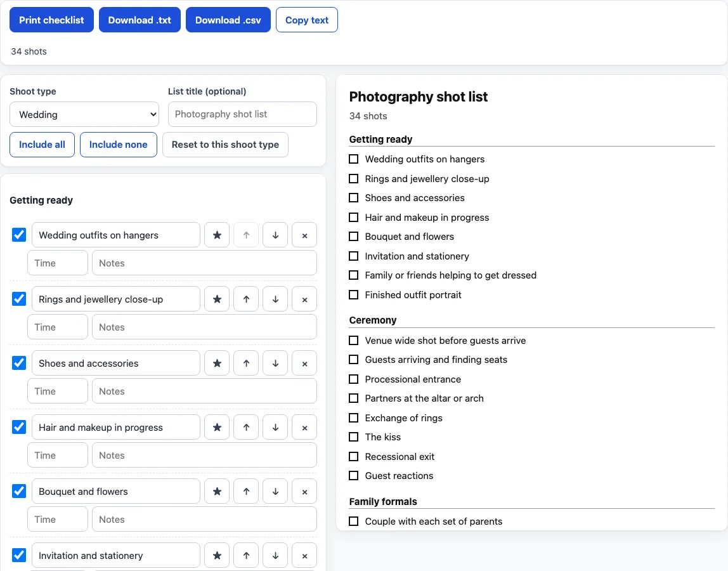Click Time field under Rings and jewellery

coord(58,327)
